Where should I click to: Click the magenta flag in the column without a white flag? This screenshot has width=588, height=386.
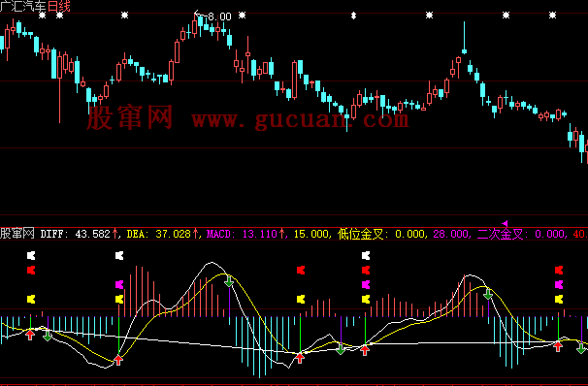(559, 285)
